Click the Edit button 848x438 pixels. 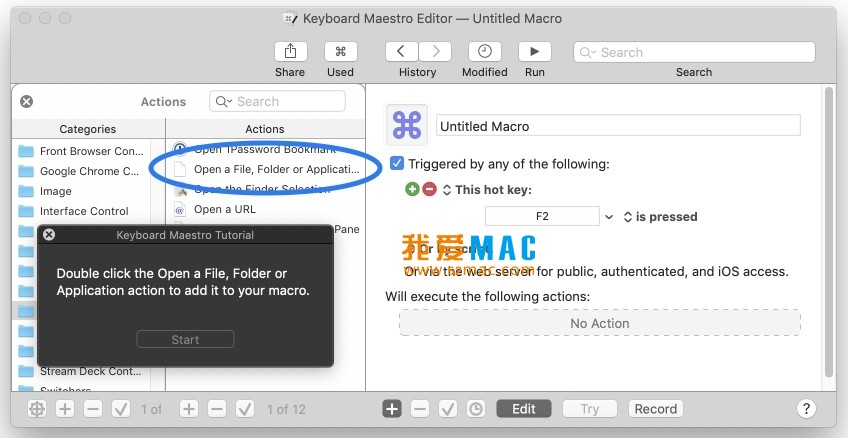pyautogui.click(x=524, y=409)
